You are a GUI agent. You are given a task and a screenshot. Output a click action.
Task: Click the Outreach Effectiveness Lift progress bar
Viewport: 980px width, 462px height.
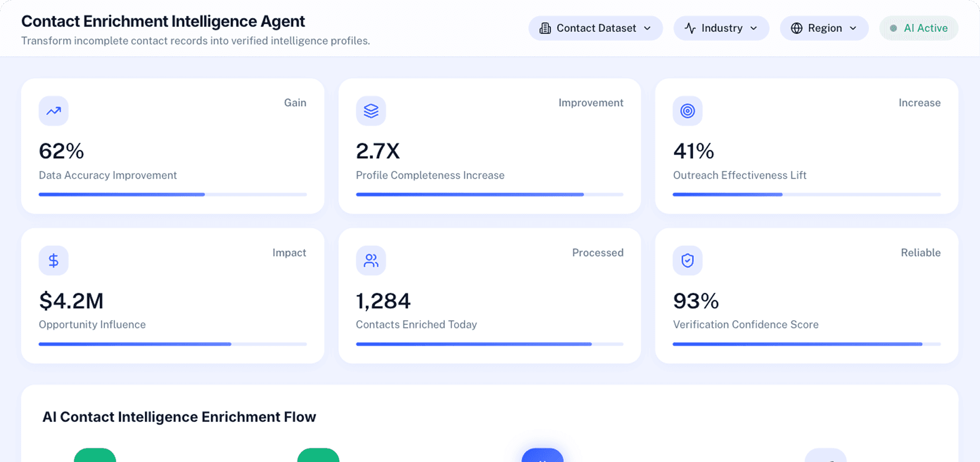pos(807,195)
